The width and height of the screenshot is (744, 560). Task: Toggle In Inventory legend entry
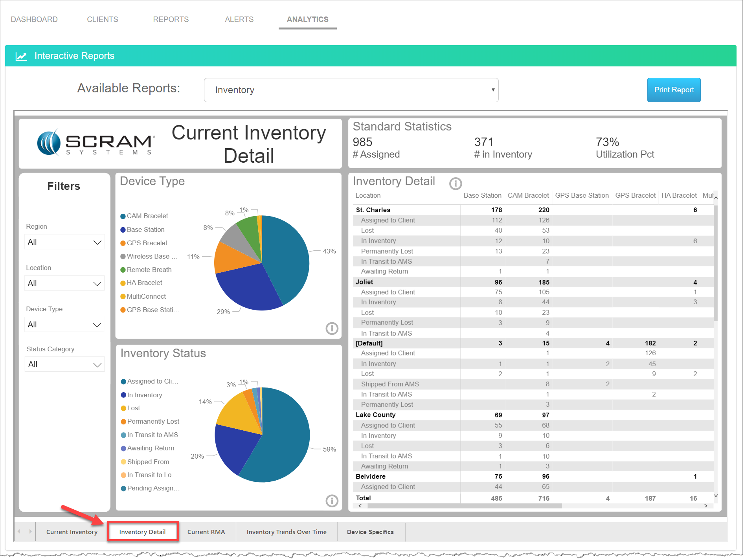(141, 395)
